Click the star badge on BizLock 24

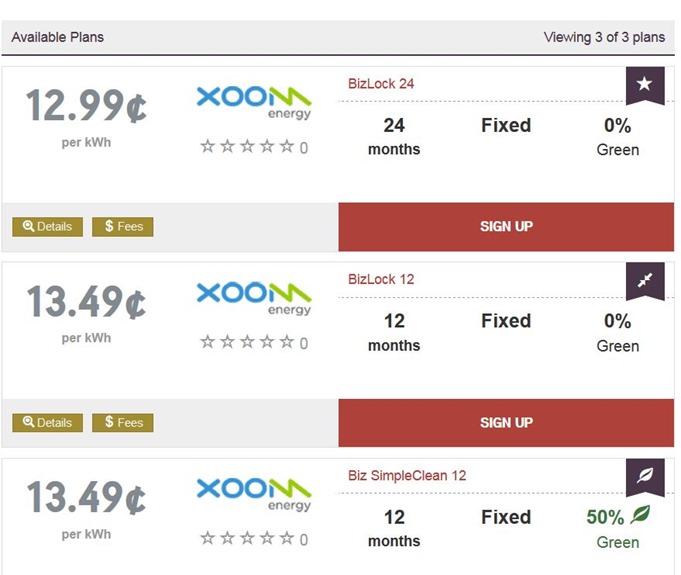[x=645, y=85]
